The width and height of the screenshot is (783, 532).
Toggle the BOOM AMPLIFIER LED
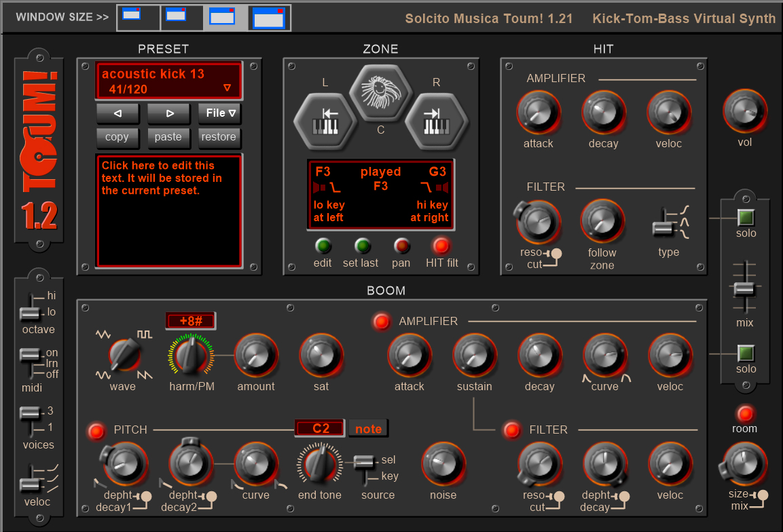[x=382, y=322]
